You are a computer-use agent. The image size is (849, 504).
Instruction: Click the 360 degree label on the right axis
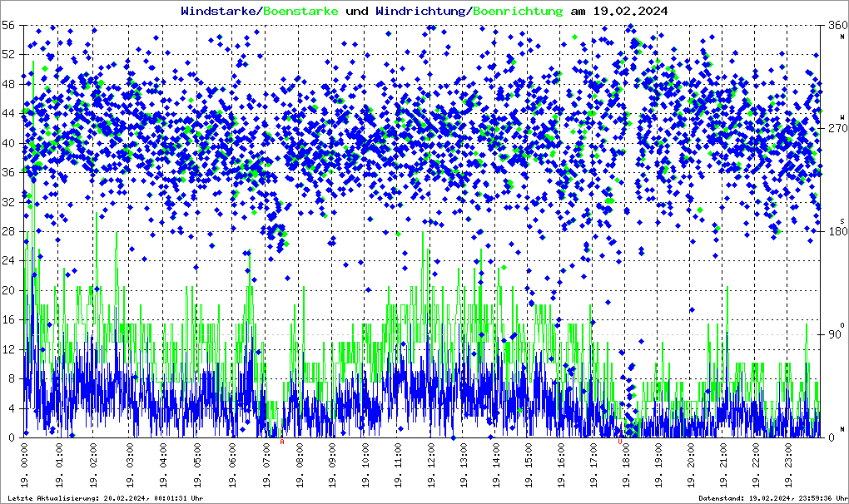click(835, 26)
